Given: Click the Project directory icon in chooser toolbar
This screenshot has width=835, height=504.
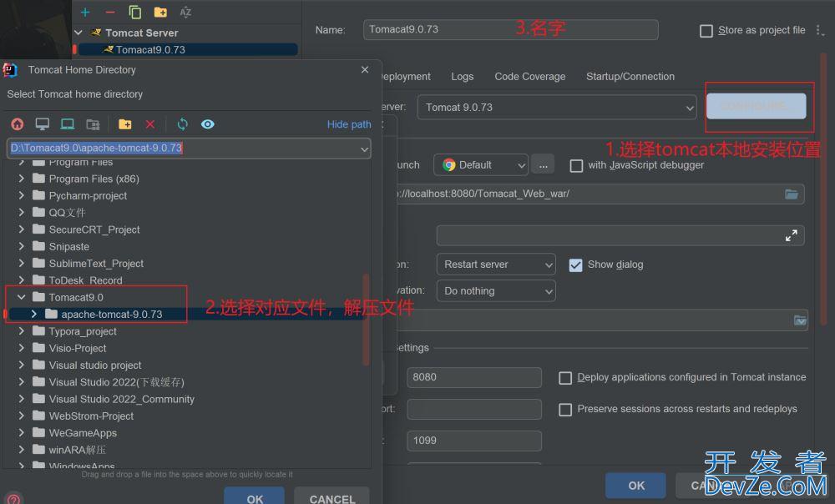Looking at the screenshot, I should (67, 124).
